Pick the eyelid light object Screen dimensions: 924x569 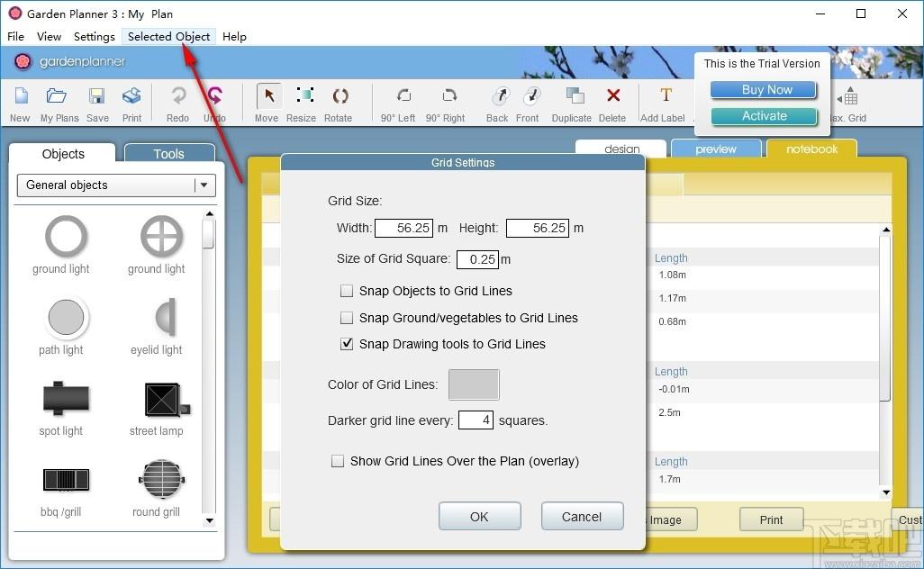click(165, 317)
